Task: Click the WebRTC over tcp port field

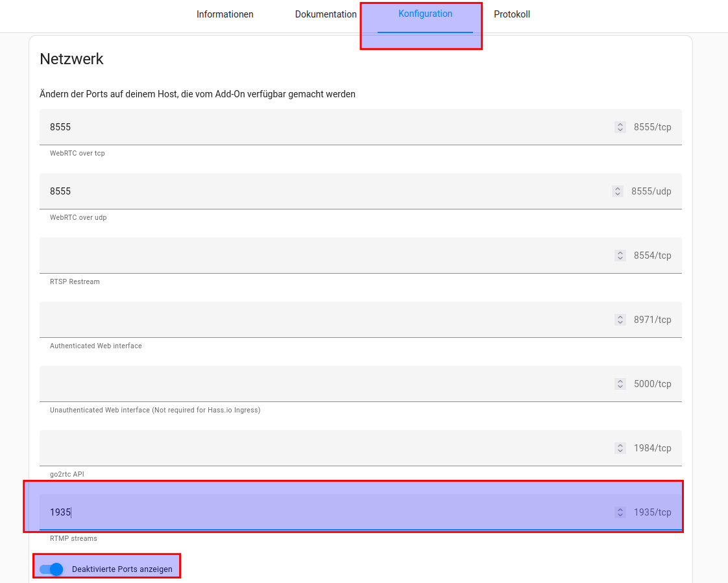Action: click(324, 127)
